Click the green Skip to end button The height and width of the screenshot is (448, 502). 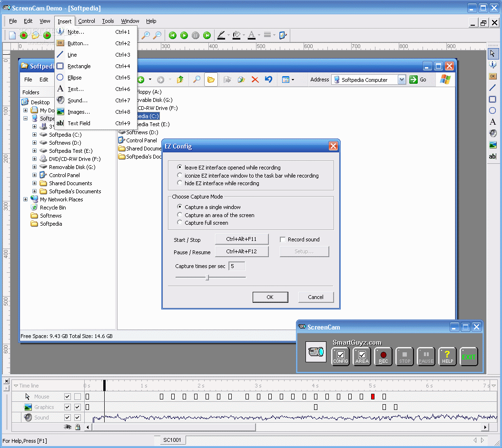(x=207, y=35)
